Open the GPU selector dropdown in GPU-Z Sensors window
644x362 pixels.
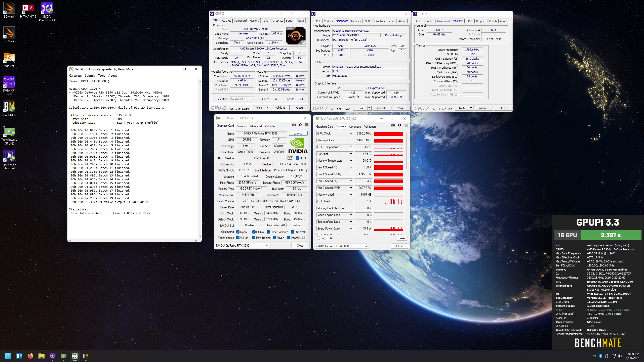[341, 246]
